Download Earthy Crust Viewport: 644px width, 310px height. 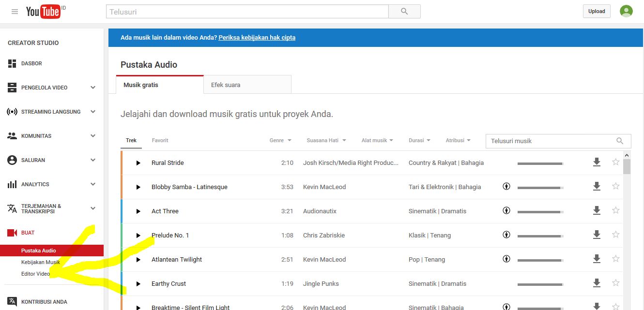click(597, 283)
